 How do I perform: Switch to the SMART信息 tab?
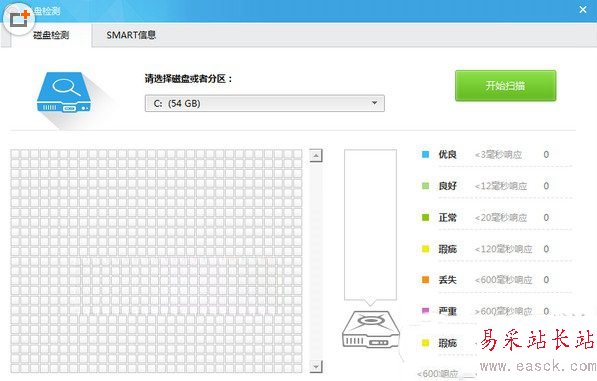(x=131, y=35)
